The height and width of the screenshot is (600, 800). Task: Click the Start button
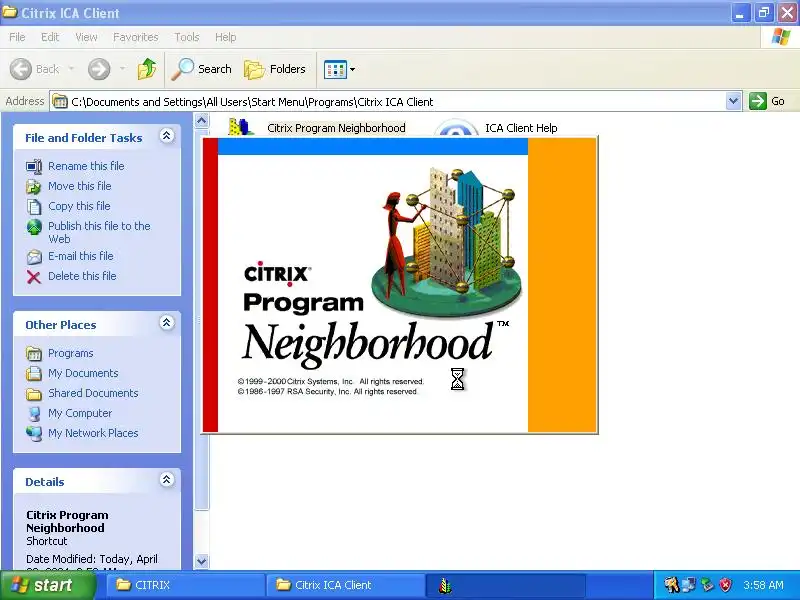coord(48,585)
